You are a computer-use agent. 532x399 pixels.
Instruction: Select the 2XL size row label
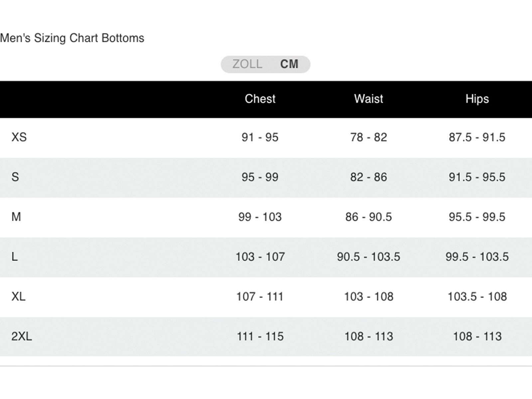pyautogui.click(x=22, y=336)
